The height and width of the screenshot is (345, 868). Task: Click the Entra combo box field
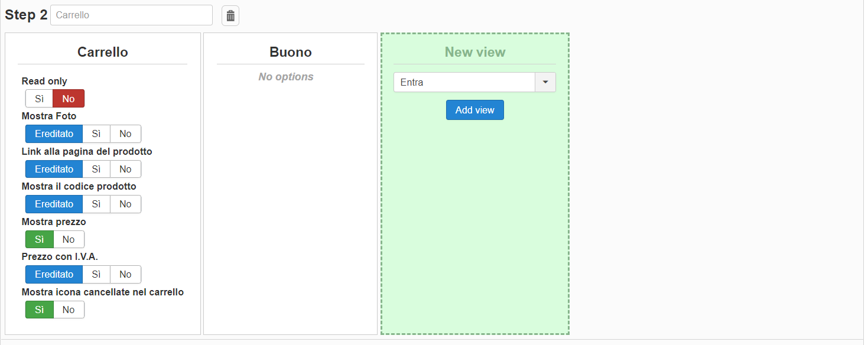(464, 83)
